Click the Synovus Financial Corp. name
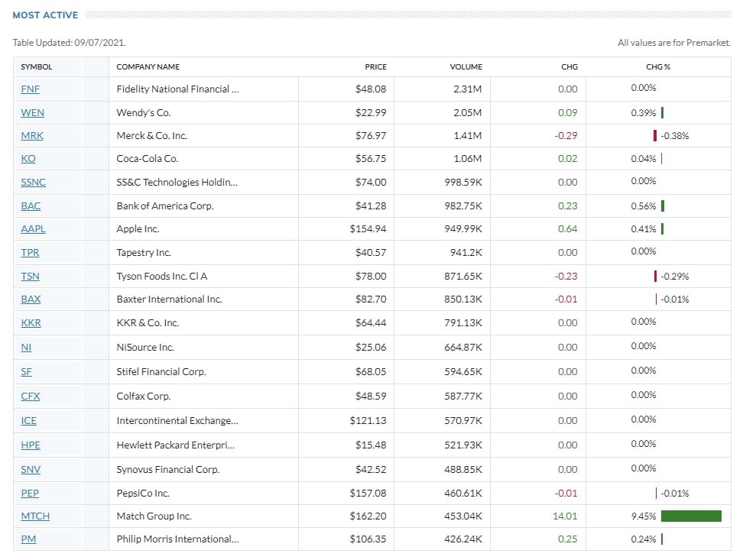 click(x=167, y=470)
